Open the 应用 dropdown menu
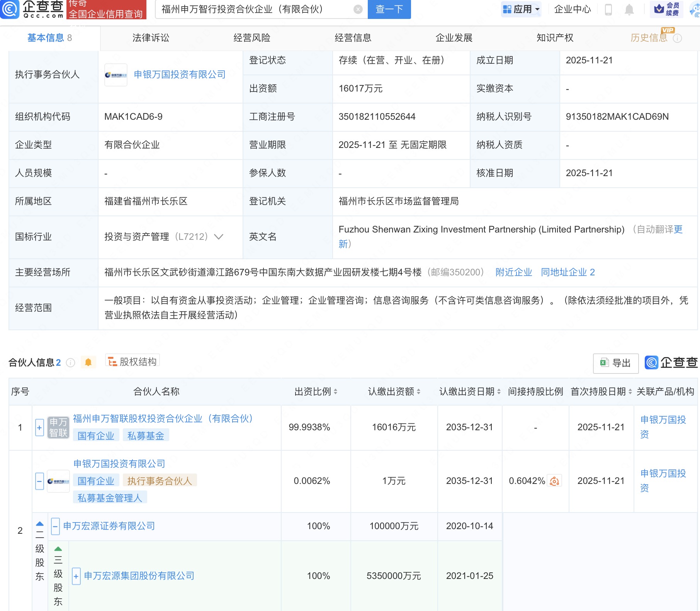Image resolution: width=700 pixels, height=611 pixels. pyautogui.click(x=522, y=9)
